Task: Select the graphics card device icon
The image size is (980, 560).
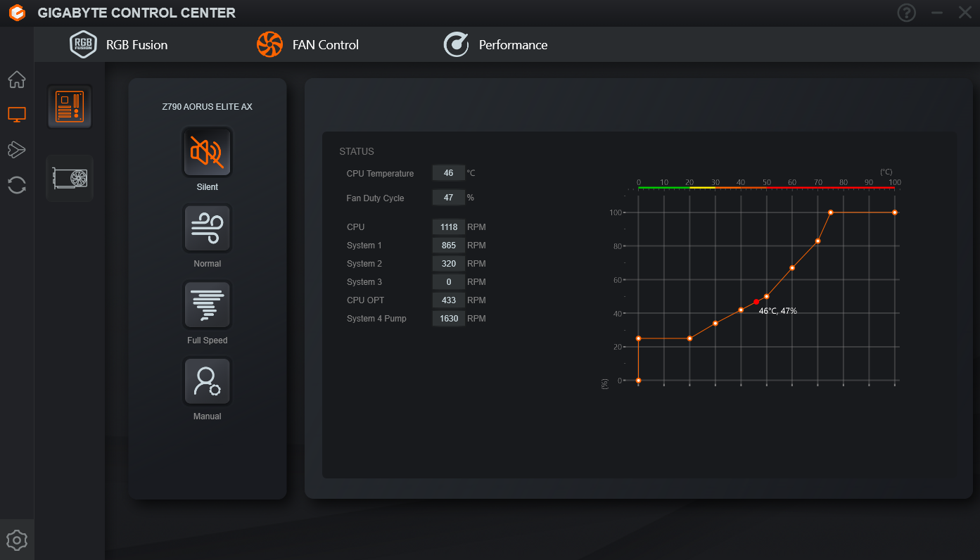Action: click(x=70, y=178)
